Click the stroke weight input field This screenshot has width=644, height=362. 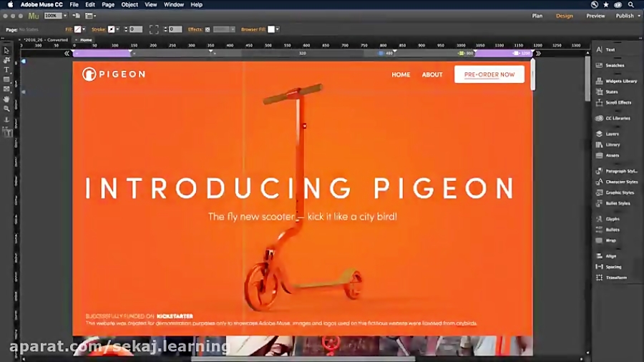(135, 29)
